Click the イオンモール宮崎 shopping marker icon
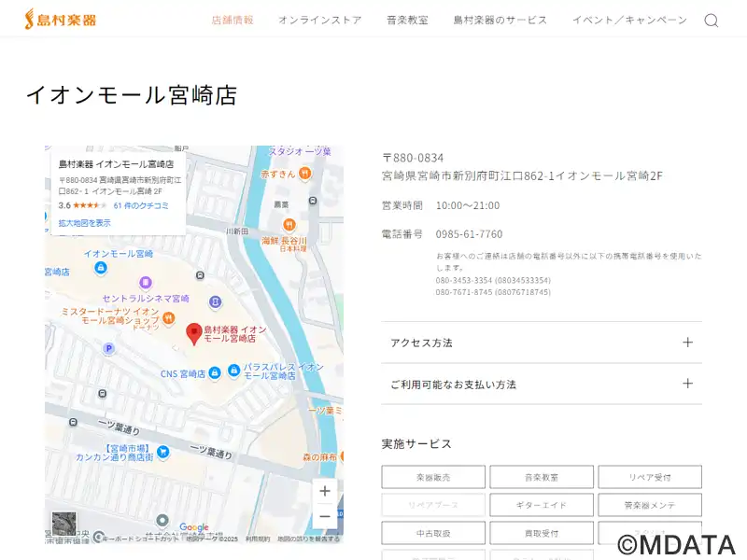Image resolution: width=747 pixels, height=560 pixels. (100, 268)
